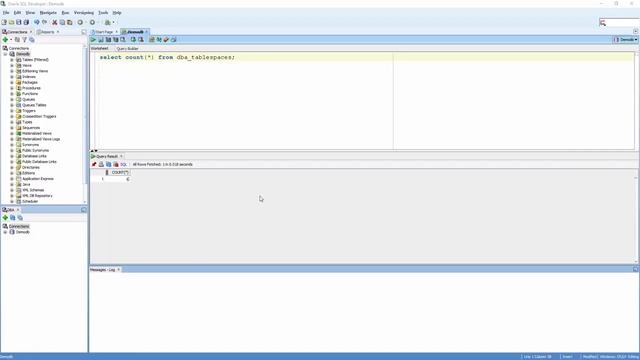Click the blue Undo arrow icon
This screenshot has width=640, height=360.
(x=37, y=22)
